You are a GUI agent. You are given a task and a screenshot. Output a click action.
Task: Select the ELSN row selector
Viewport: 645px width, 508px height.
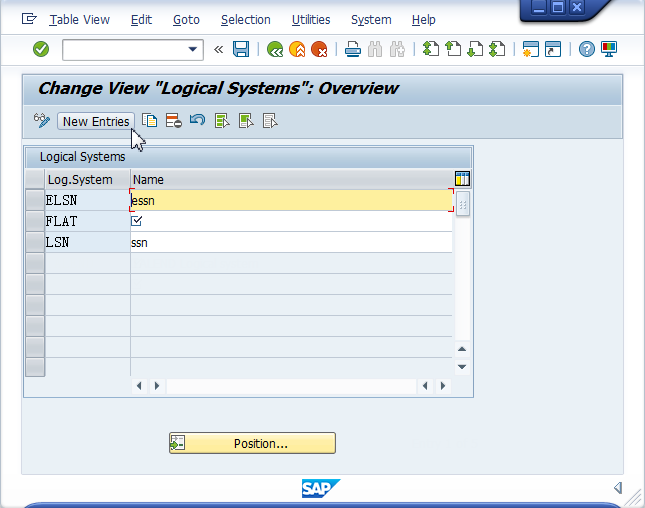(35, 200)
